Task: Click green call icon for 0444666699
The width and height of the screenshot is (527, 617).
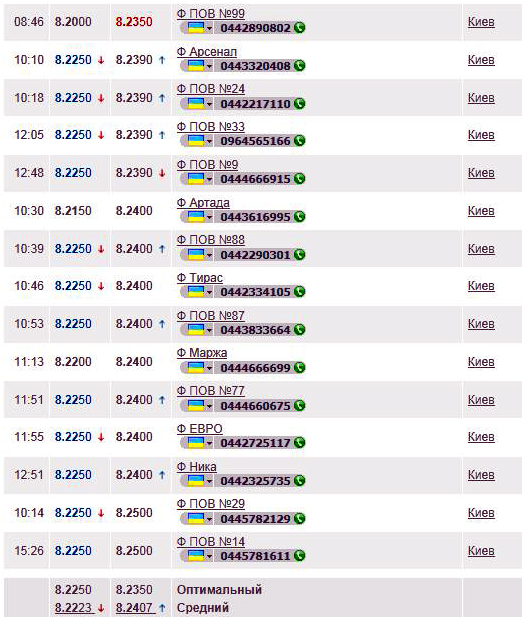Action: click(299, 368)
